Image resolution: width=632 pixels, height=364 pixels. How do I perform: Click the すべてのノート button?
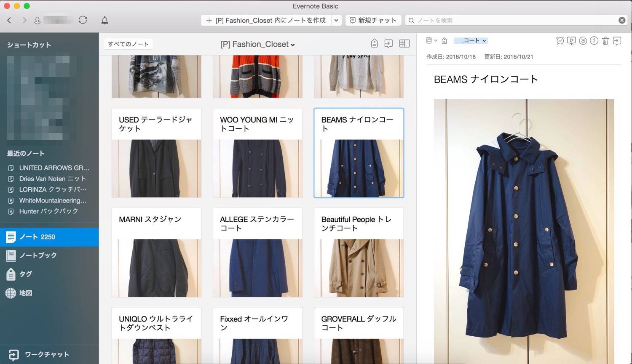click(x=128, y=44)
